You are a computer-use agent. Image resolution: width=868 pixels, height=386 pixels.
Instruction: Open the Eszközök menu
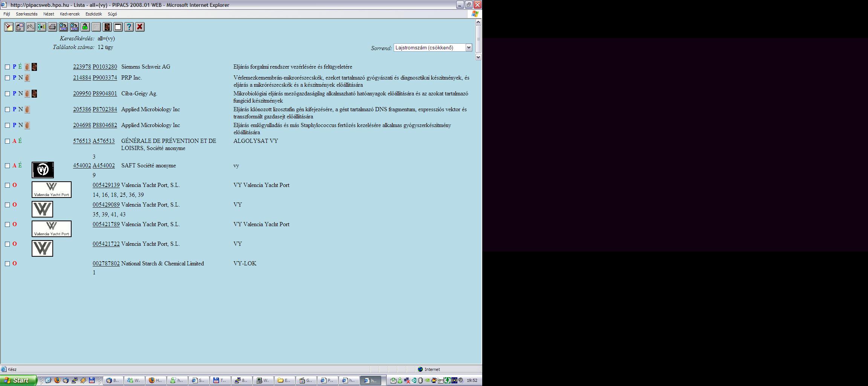(x=93, y=14)
